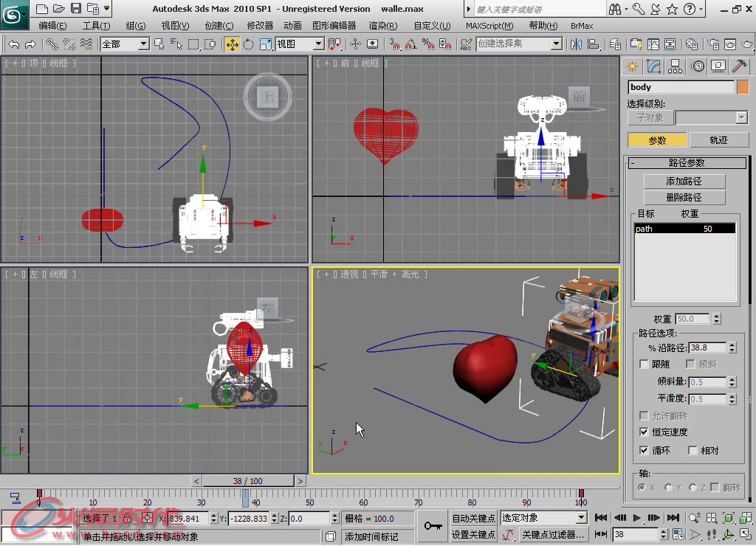756x546 pixels.
Task: Activate the Mirror tool on the main toolbar
Action: coord(578,44)
